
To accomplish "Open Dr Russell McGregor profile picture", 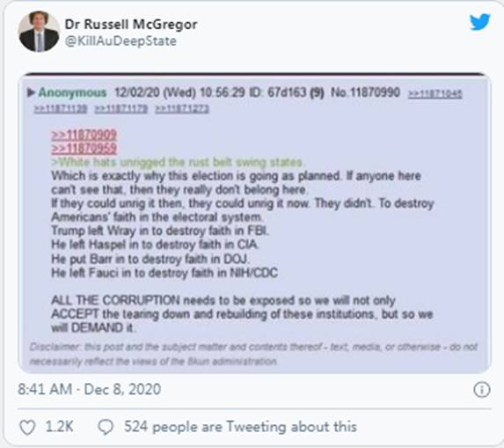I will 39,32.
